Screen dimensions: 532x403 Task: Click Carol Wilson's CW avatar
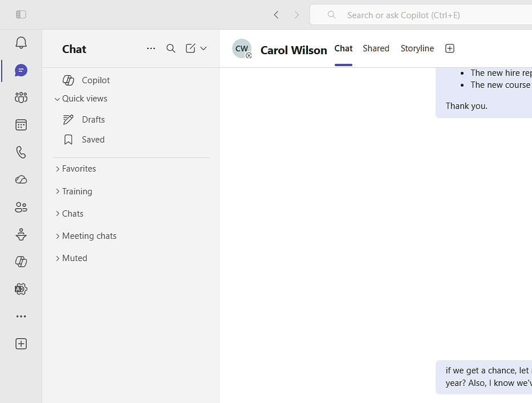click(x=242, y=48)
